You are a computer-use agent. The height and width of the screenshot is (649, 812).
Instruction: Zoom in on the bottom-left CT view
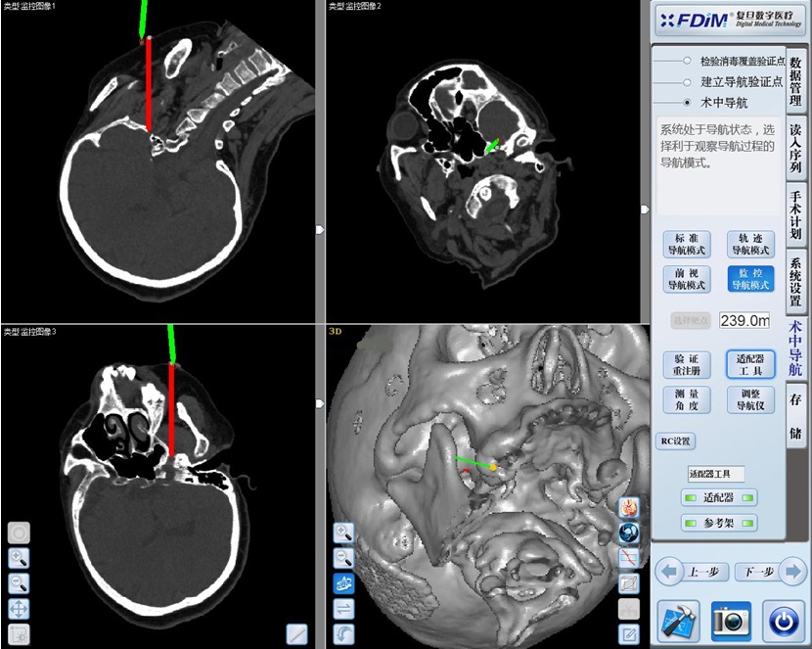19,558
